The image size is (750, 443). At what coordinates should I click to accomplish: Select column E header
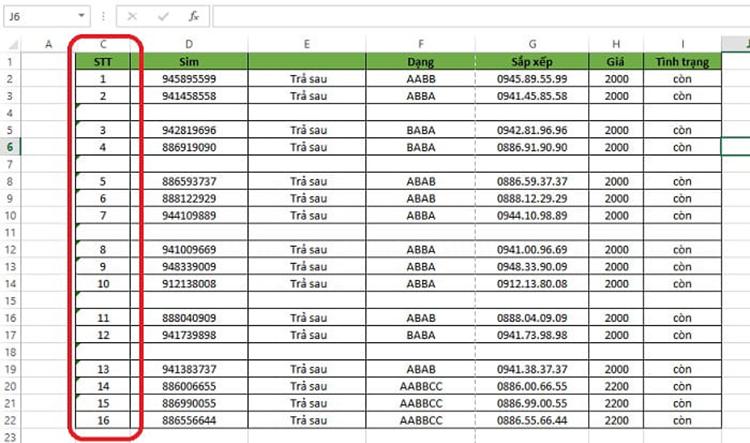[307, 44]
